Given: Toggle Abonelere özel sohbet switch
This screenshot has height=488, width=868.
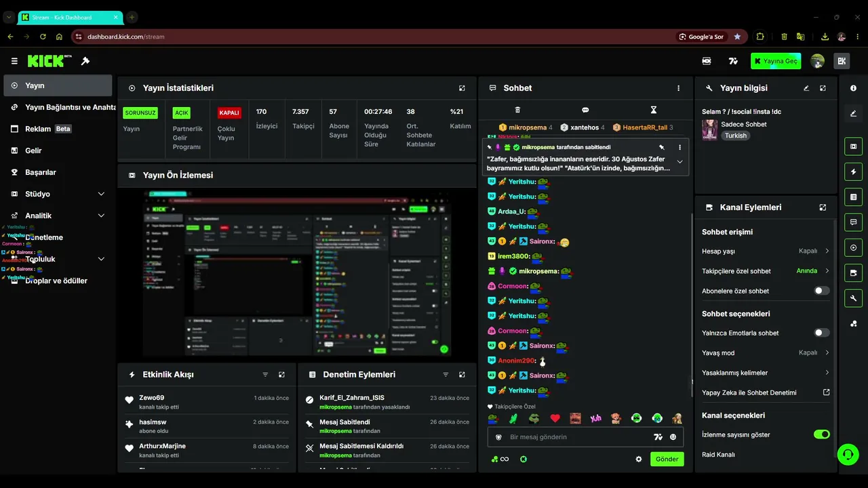Looking at the screenshot, I should [x=821, y=291].
